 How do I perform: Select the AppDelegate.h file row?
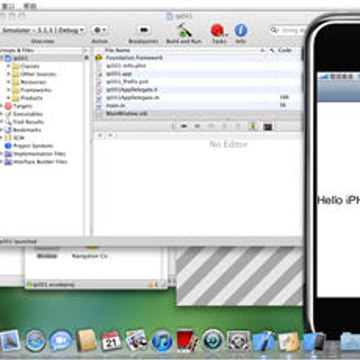click(x=199, y=90)
